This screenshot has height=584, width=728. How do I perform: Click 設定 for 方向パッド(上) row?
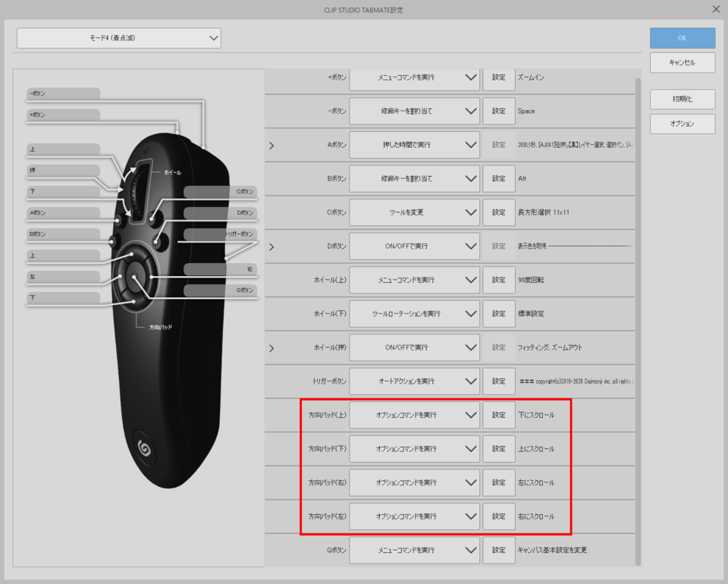(x=498, y=416)
